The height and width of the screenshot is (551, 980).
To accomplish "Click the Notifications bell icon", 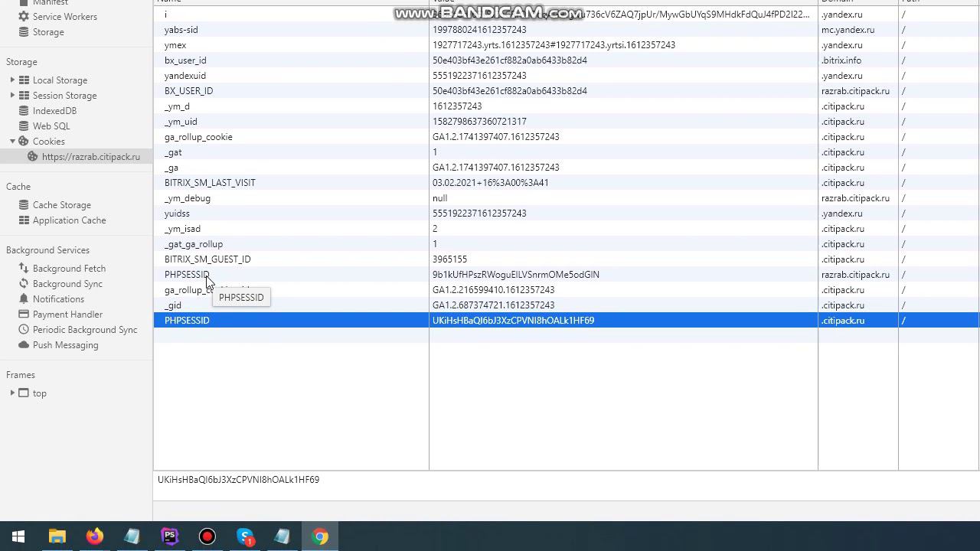I will (x=24, y=298).
